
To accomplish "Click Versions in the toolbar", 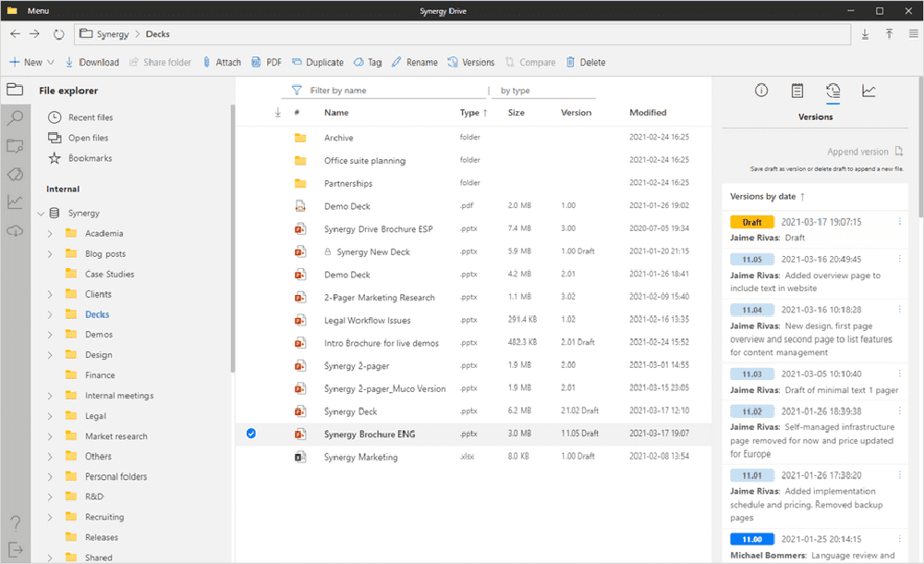I will [x=471, y=62].
